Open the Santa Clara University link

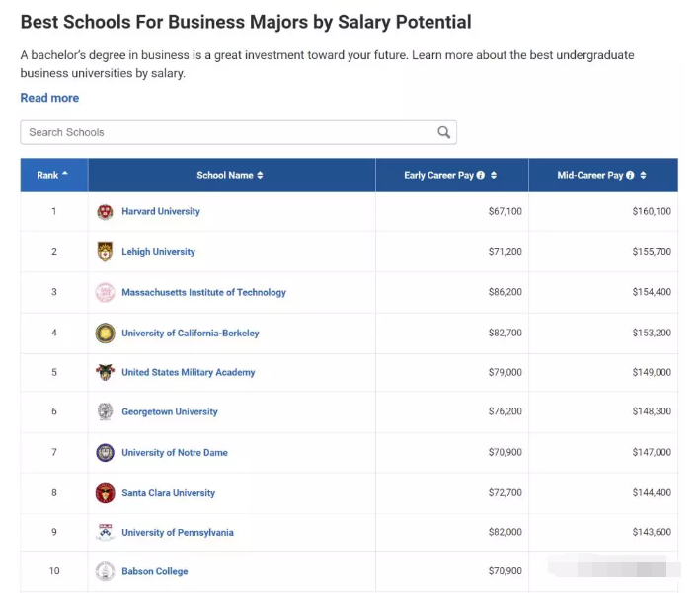pyautogui.click(x=168, y=493)
